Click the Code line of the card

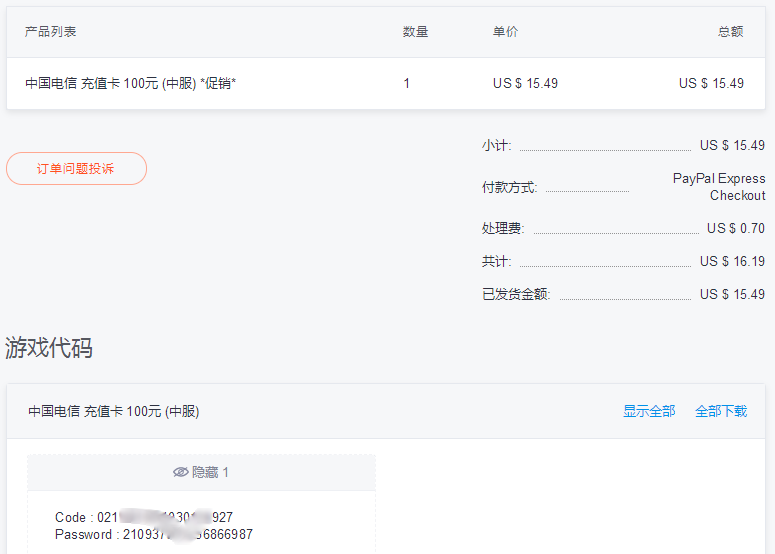144,517
